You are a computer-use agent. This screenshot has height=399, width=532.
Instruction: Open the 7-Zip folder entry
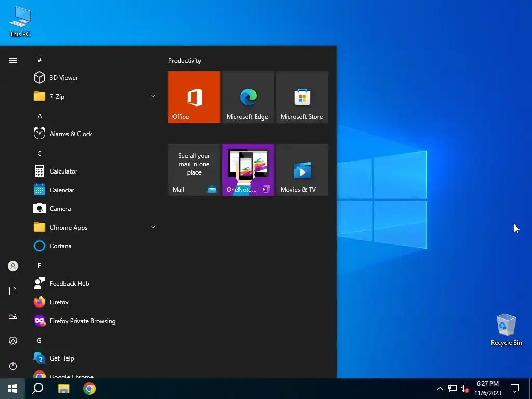pyautogui.click(x=95, y=96)
